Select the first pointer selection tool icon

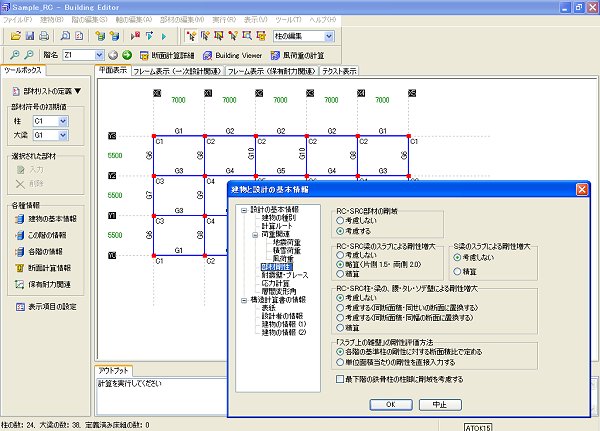(x=191, y=36)
